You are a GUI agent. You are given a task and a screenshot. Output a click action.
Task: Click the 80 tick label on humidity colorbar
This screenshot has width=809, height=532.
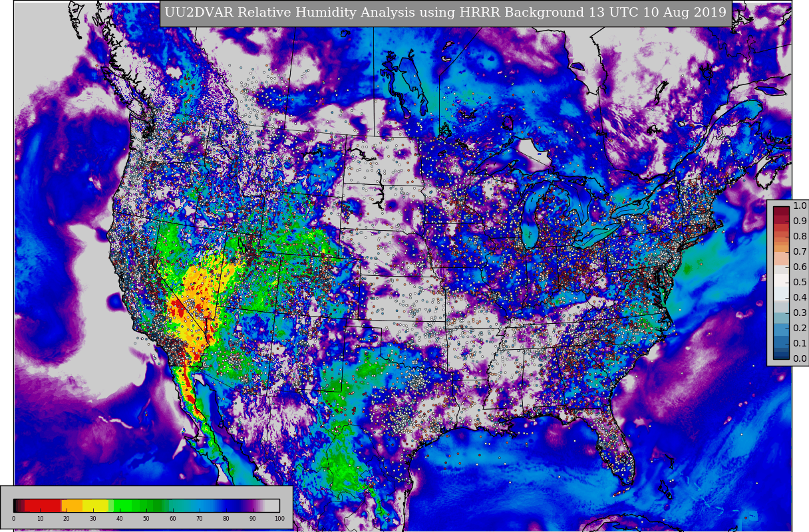click(x=226, y=519)
